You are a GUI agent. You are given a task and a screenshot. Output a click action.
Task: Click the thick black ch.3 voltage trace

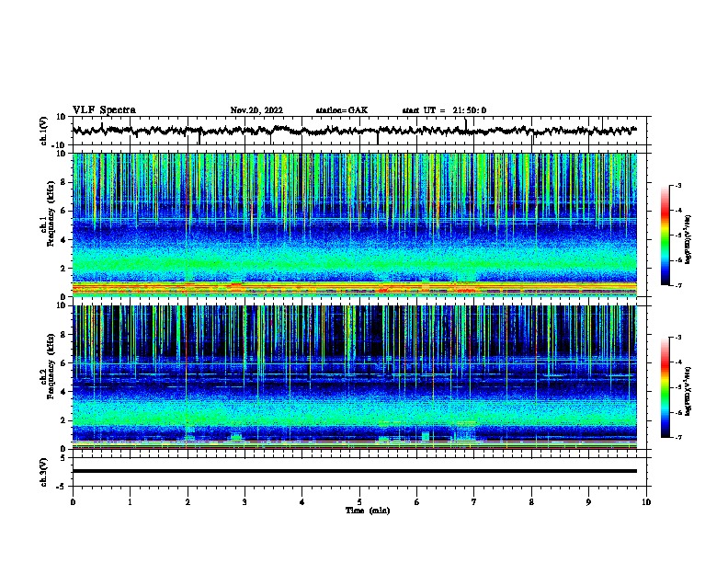pyautogui.click(x=355, y=471)
